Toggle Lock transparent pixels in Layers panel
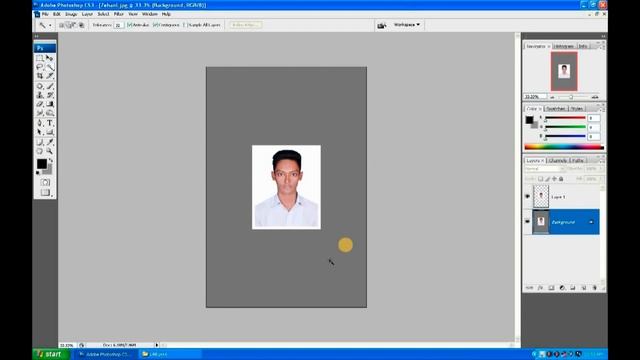Screen dimensions: 640x360 tap(540, 179)
